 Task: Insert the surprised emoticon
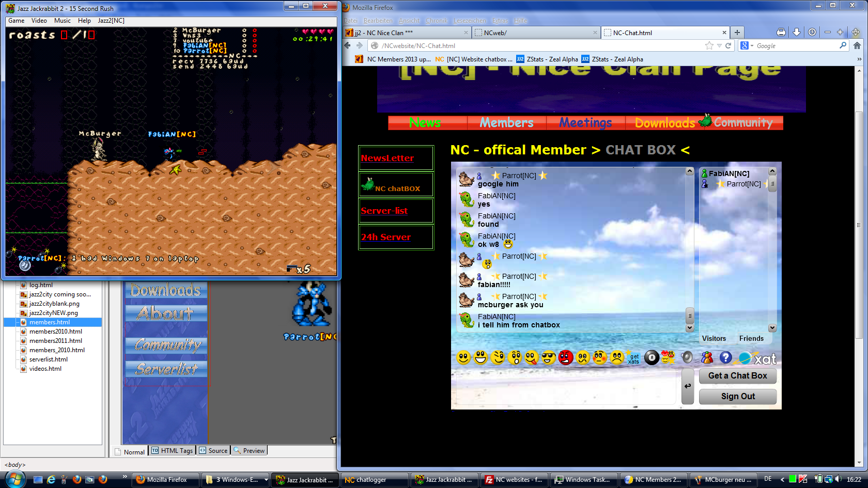tap(515, 357)
